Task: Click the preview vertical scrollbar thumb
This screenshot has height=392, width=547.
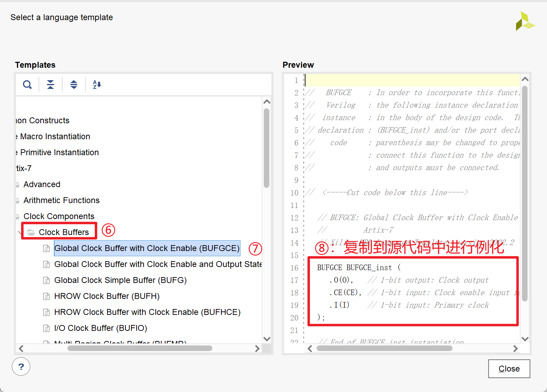Action: (x=525, y=194)
